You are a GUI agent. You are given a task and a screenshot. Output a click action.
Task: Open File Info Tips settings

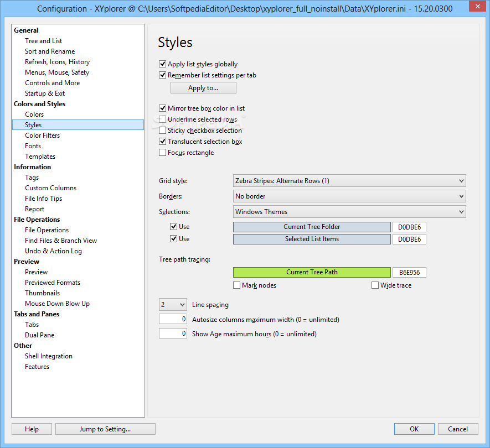tap(43, 199)
